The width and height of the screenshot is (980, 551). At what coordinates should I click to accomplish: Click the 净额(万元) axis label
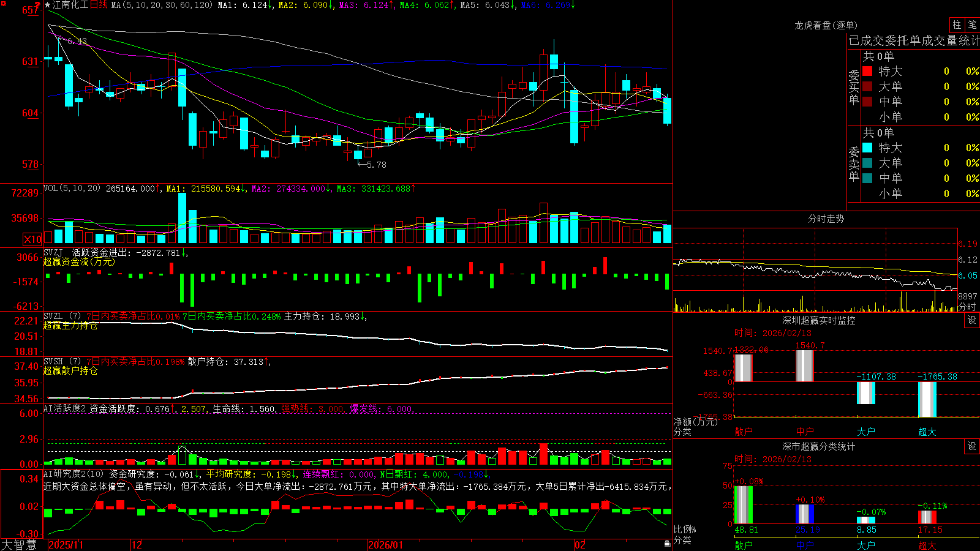click(x=695, y=422)
